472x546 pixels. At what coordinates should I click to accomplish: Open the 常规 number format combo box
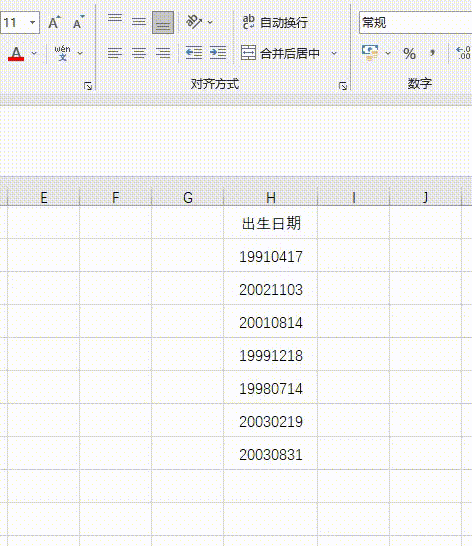pyautogui.click(x=416, y=23)
